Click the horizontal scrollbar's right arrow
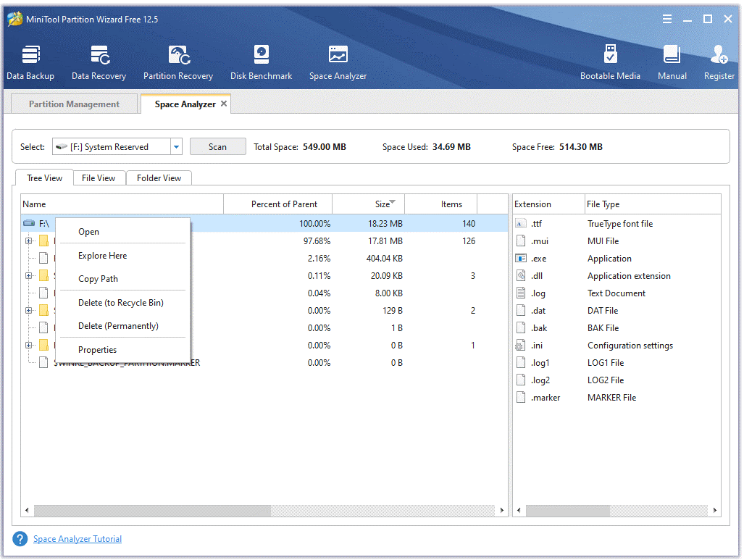 click(502, 510)
